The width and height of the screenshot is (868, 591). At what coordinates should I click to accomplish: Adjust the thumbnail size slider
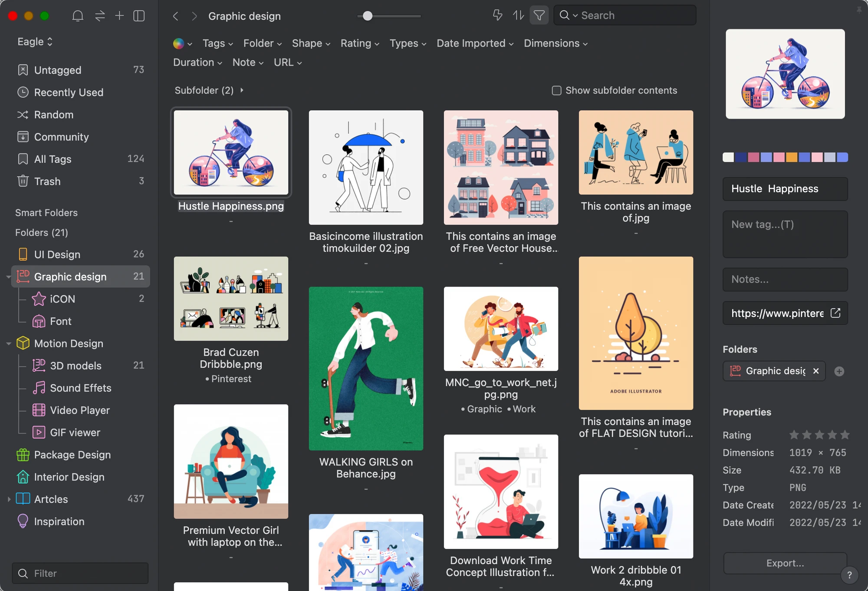[x=368, y=16]
